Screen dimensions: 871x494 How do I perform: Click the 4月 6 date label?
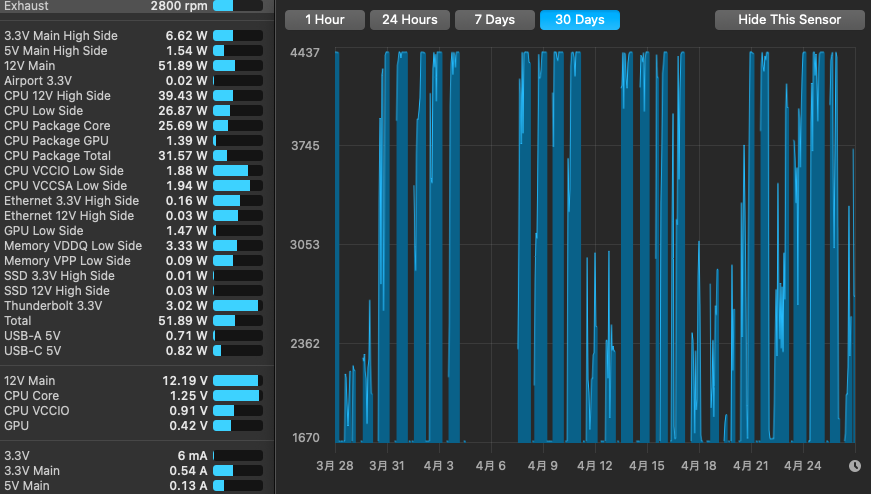click(491, 466)
